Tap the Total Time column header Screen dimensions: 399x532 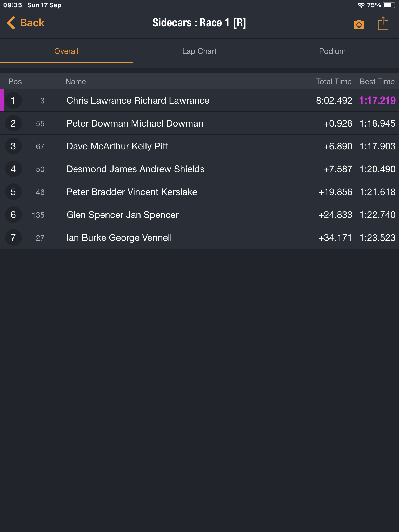point(334,82)
